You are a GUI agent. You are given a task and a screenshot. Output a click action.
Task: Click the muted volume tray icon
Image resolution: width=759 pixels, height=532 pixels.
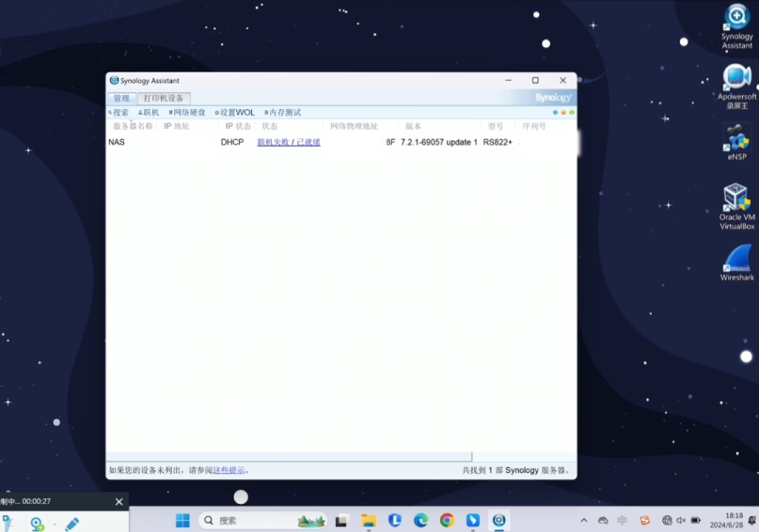coord(681,521)
